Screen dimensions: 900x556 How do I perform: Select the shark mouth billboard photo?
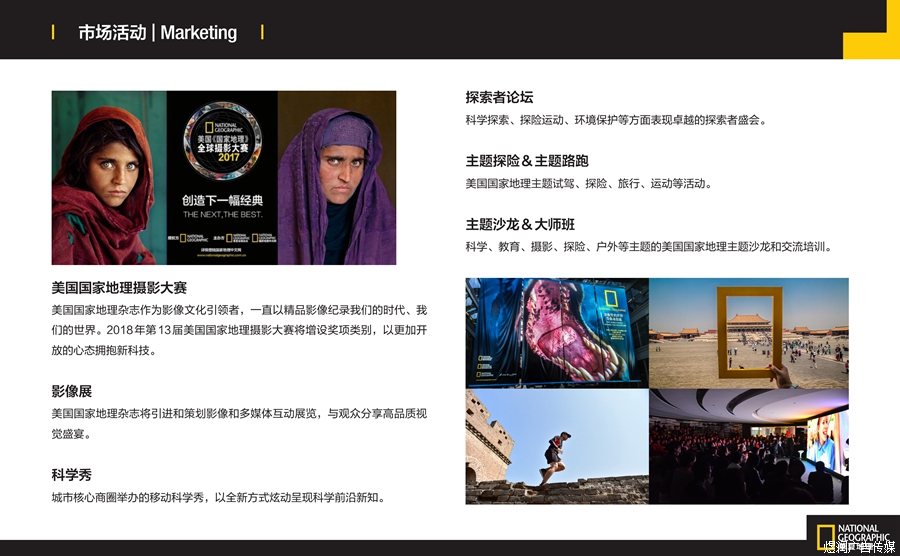(x=557, y=333)
